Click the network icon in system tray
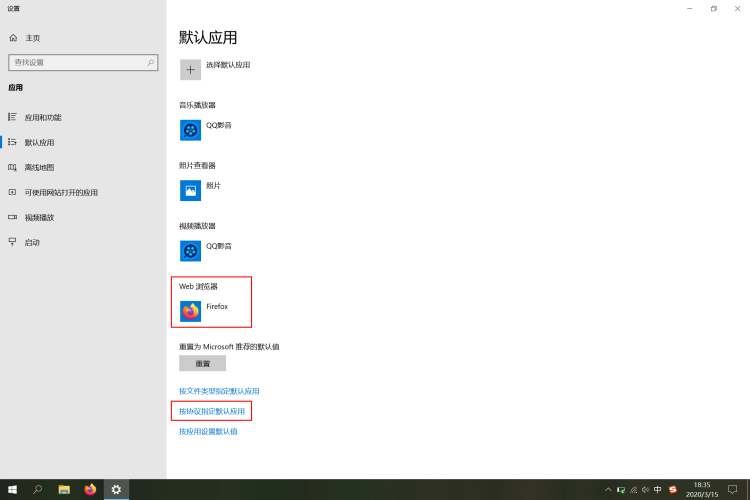750x500 pixels. tap(633, 489)
